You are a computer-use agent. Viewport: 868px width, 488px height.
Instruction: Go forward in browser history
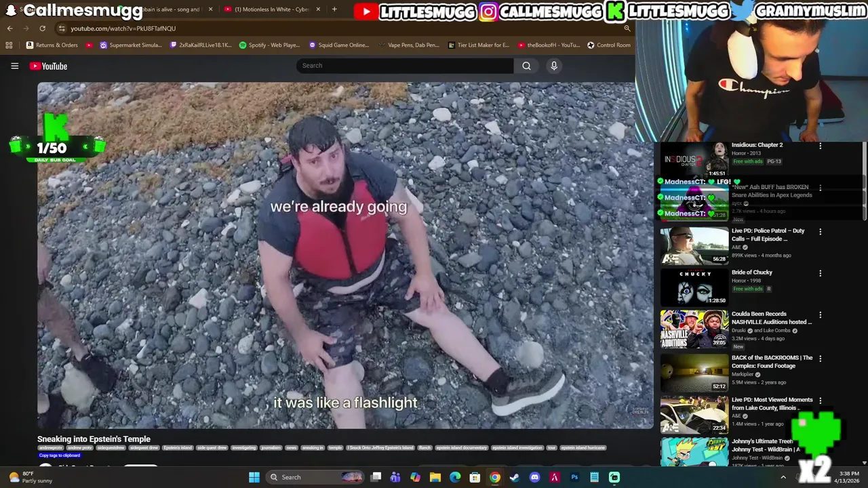(26, 28)
